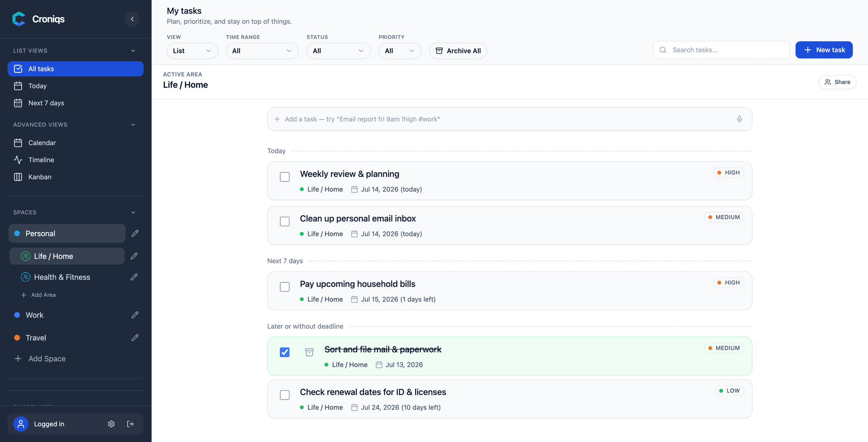
Task: Click the HIGH badge on Pay upcoming household bills
Action: pyautogui.click(x=728, y=283)
